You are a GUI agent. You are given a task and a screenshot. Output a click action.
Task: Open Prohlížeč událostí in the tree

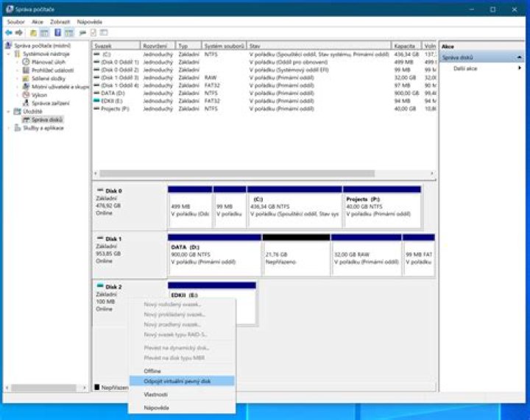coord(52,70)
